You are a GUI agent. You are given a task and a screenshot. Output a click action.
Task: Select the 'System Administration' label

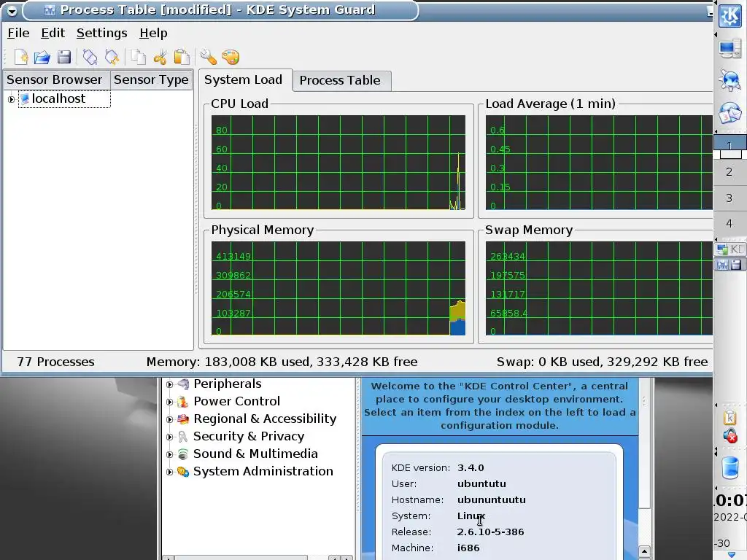click(x=263, y=472)
